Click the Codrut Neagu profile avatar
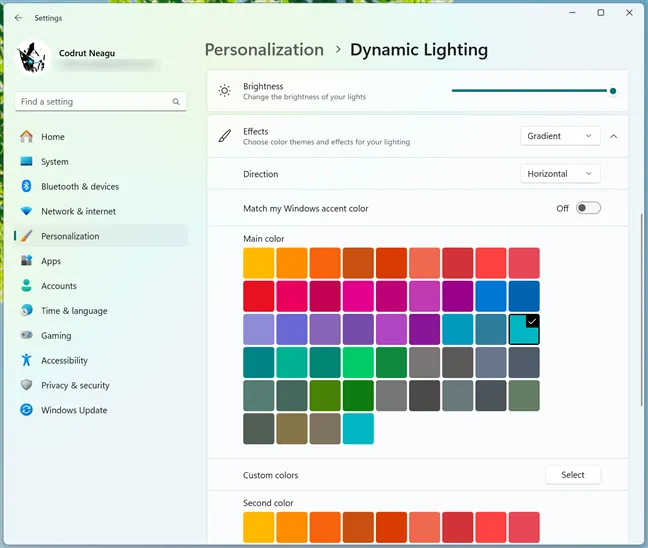The height and width of the screenshot is (548, 648). (35, 57)
